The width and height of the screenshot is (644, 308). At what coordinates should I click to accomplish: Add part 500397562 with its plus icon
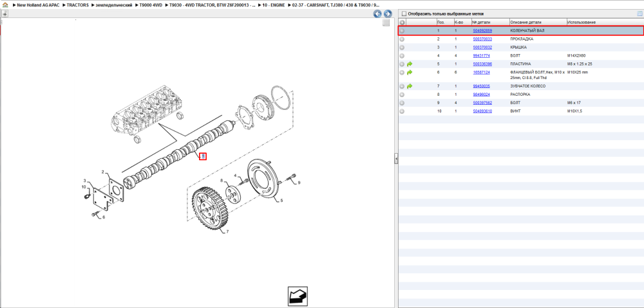(x=402, y=102)
